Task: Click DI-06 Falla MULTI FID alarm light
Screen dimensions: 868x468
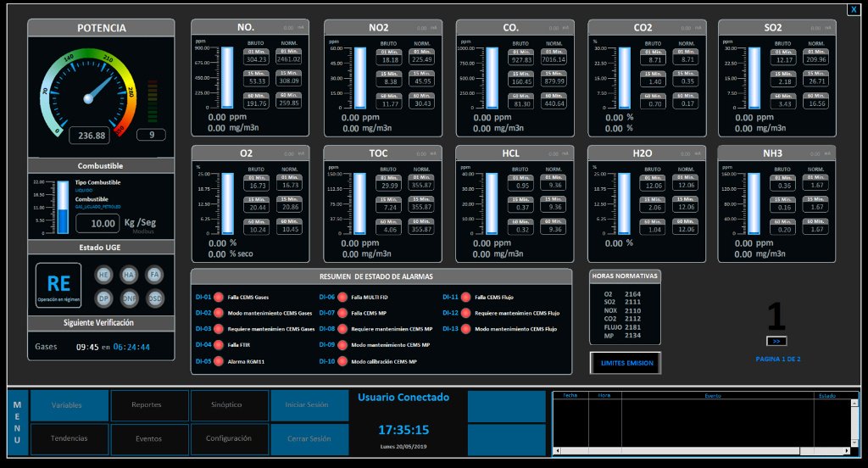Action: (342, 297)
